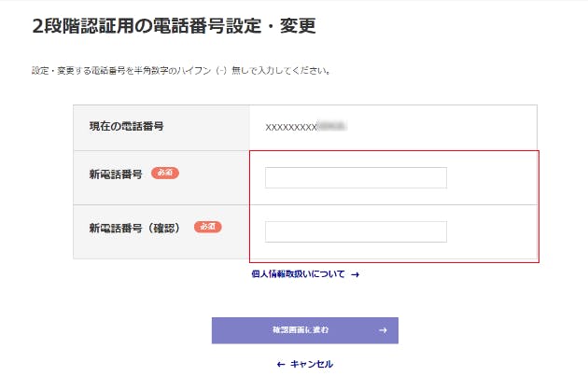Click the 必須 badge next to 新電話番号
The height and width of the screenshot is (390, 588).
[164, 174]
